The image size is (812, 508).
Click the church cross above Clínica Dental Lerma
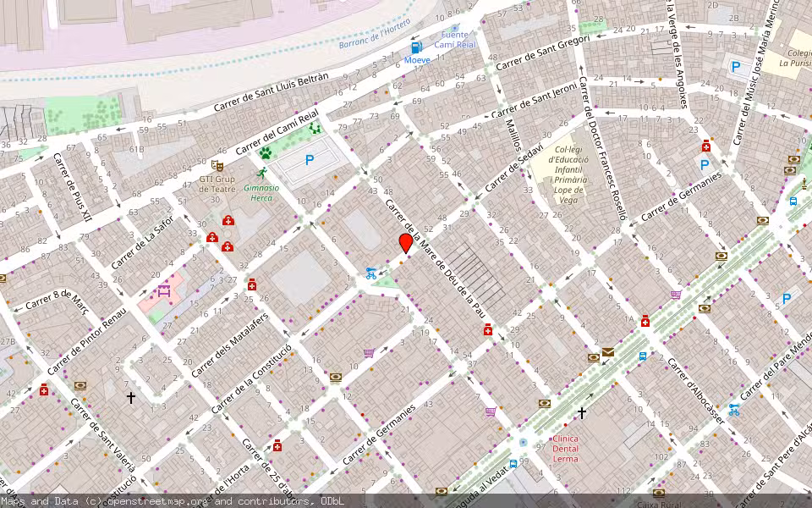point(582,412)
